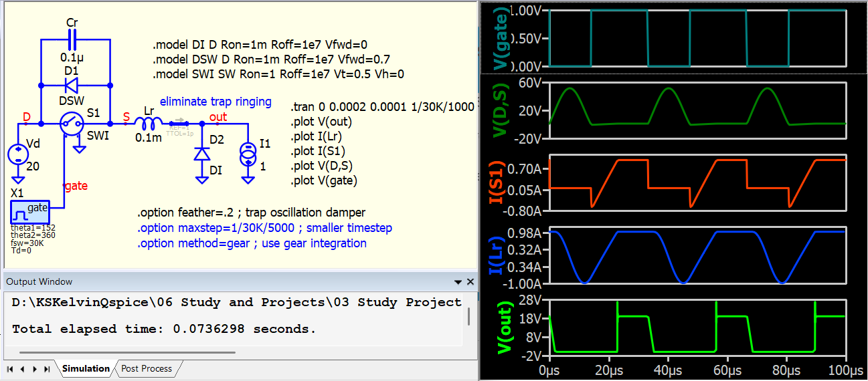Select the Vd voltage source symbol
Viewport: 868px width, 381px height.
pyautogui.click(x=18, y=155)
